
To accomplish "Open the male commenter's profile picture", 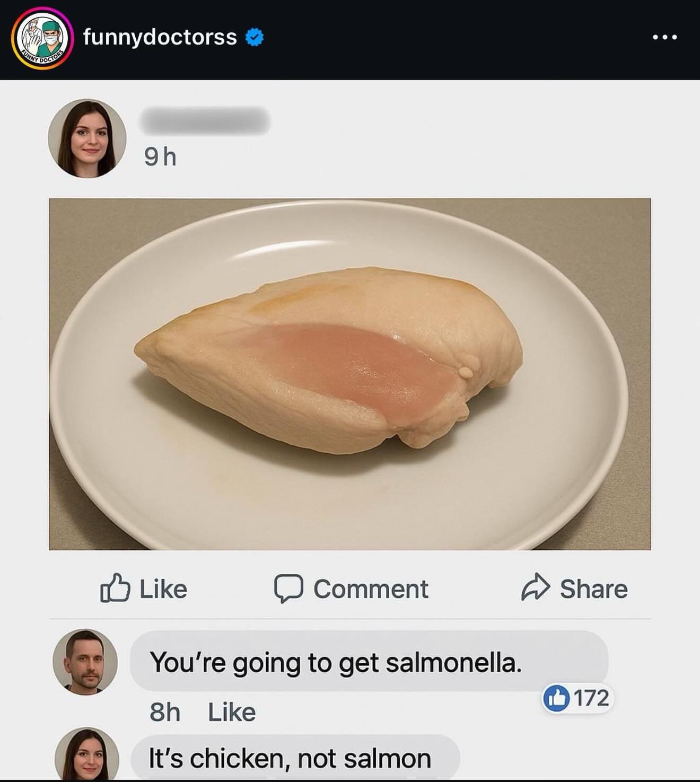I will coord(85,662).
